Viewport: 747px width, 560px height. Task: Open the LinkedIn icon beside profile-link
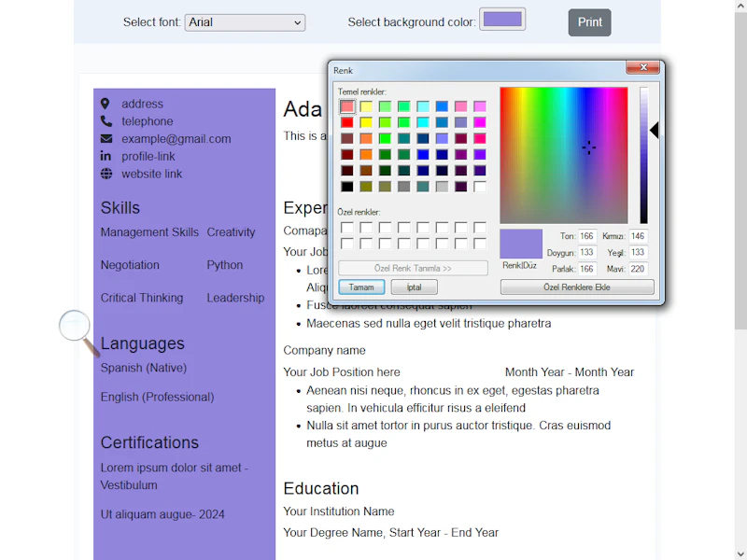106,156
